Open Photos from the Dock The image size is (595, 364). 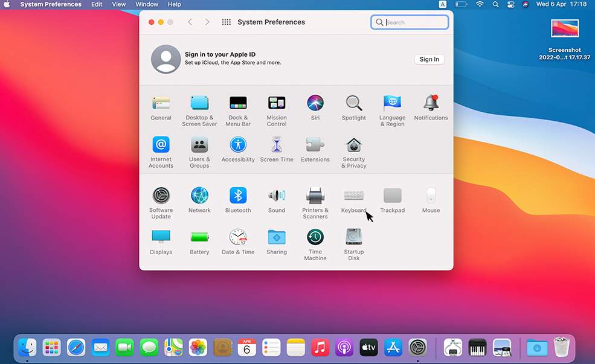coord(198,347)
